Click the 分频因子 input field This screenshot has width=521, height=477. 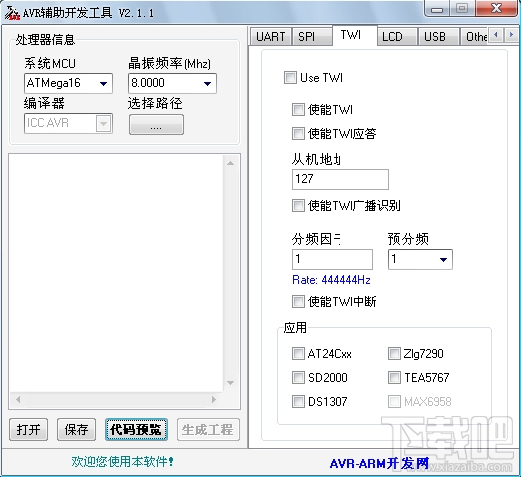click(332, 259)
